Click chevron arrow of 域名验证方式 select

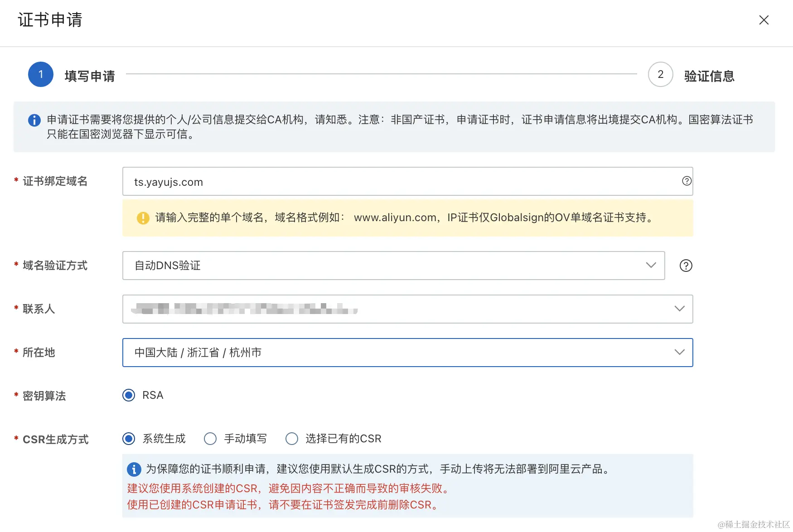point(651,265)
